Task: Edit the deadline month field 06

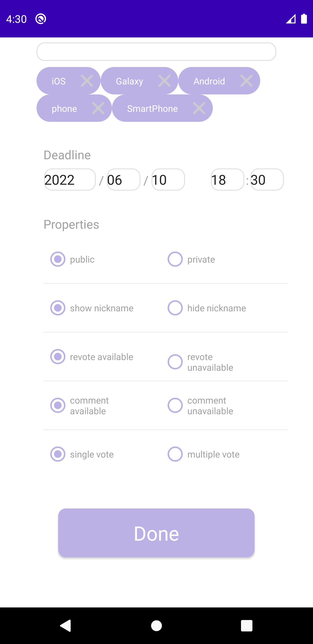Action: tap(123, 179)
